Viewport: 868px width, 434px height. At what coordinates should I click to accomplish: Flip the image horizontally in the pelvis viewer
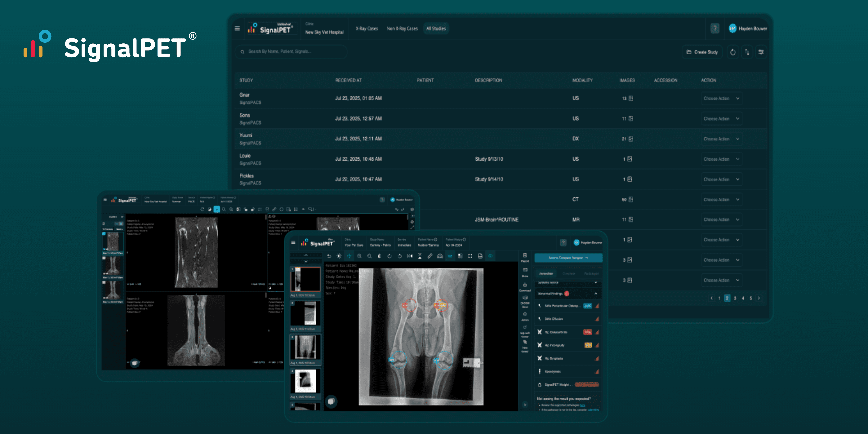coord(410,256)
